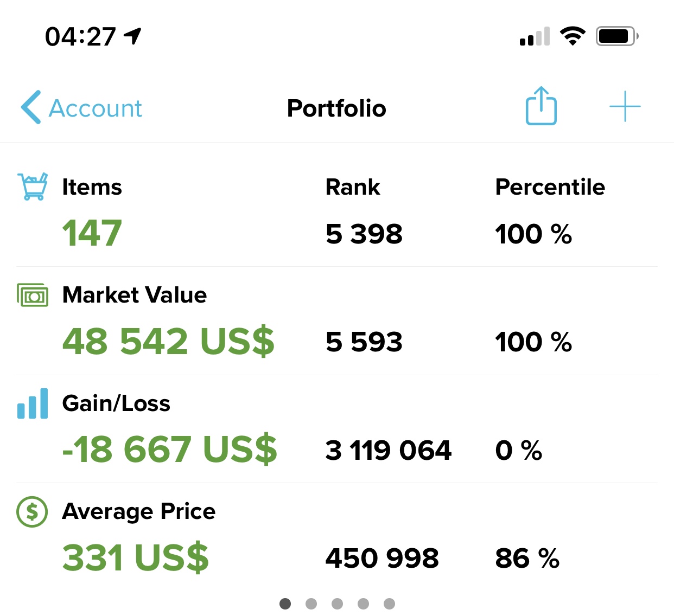
Task: Tap the -18 667 US$ gain/loss value
Action: tap(169, 450)
